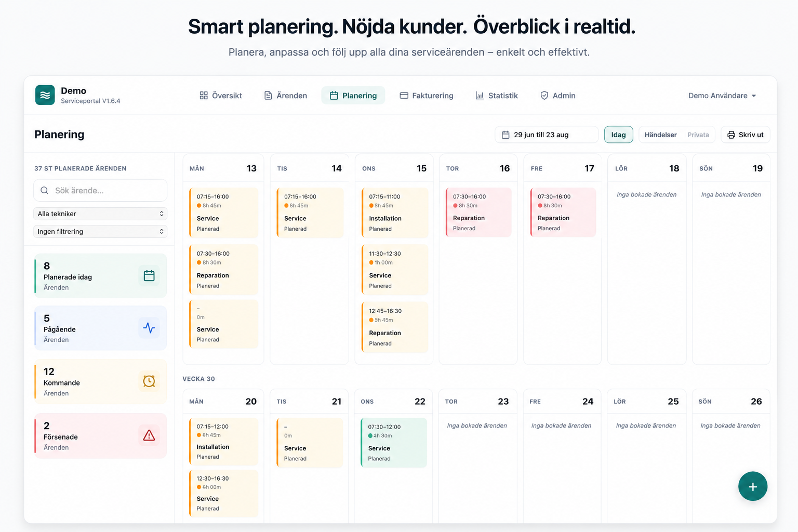Open the Demo Användare user menu

point(722,96)
